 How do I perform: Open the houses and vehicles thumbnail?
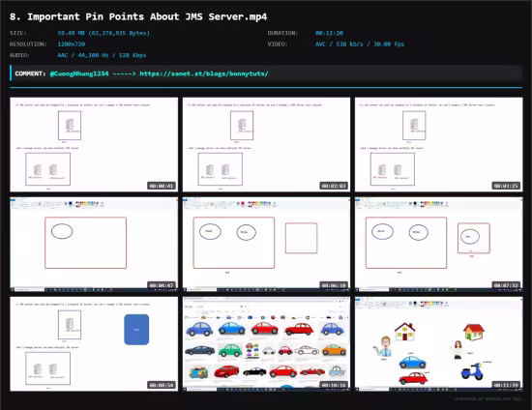coord(439,344)
